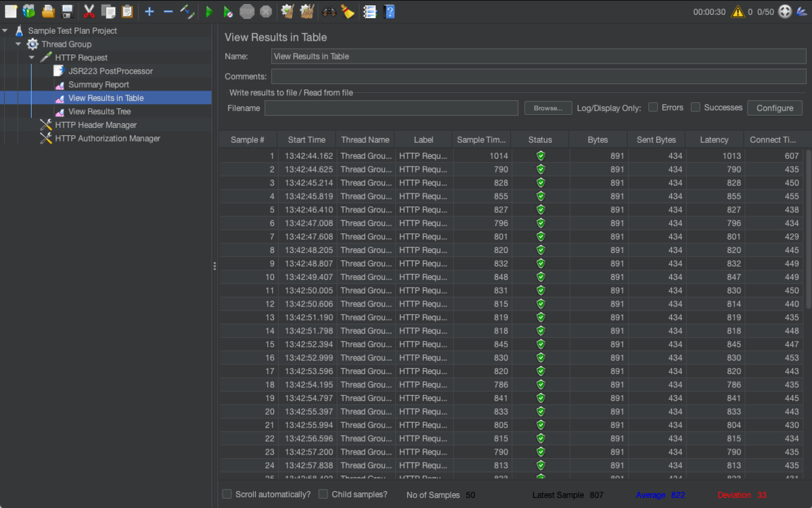812x508 pixels.
Task: Click the warning triangle log indicator
Action: coord(738,11)
